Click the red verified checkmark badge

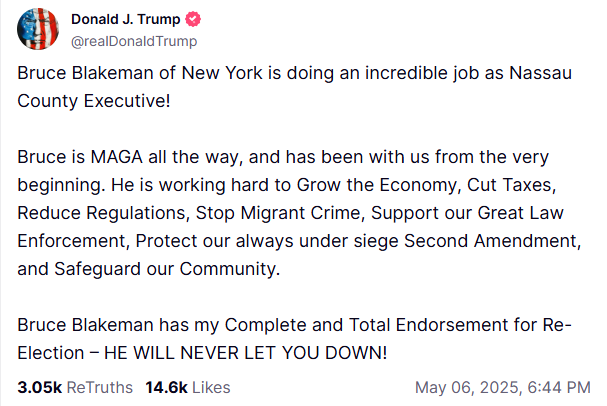coord(193,19)
